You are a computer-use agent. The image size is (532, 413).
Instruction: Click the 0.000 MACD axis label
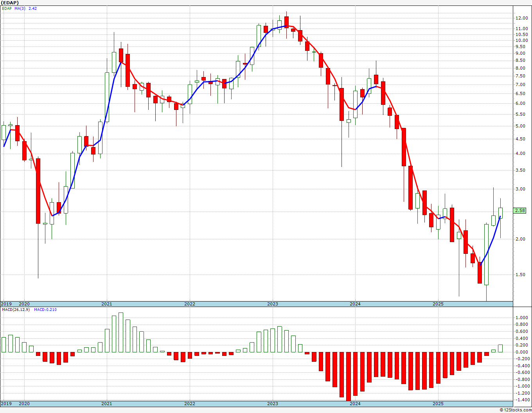pos(521,352)
